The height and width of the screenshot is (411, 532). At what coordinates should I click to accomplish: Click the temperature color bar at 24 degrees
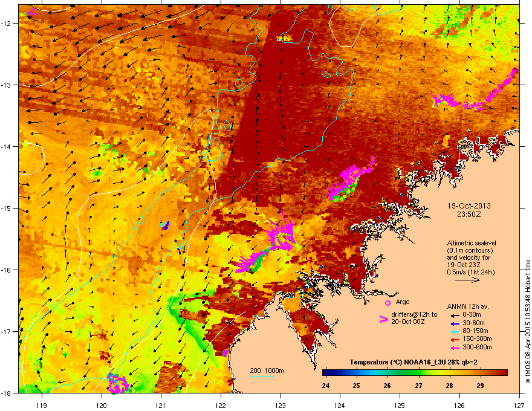(x=325, y=373)
